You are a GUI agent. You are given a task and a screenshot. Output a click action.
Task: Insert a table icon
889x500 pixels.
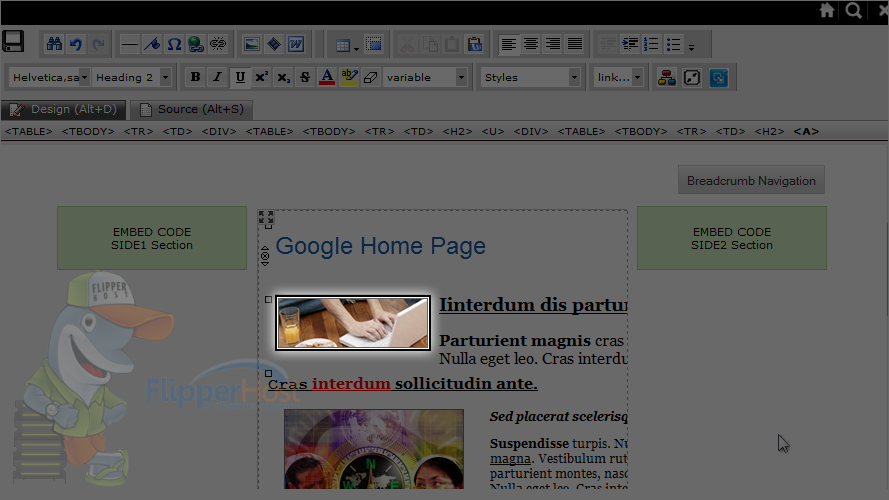(342, 45)
